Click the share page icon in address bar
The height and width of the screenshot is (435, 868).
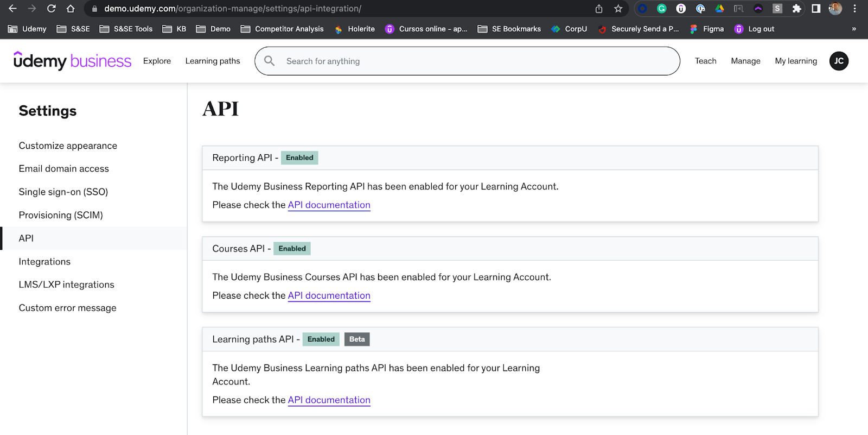pos(599,9)
